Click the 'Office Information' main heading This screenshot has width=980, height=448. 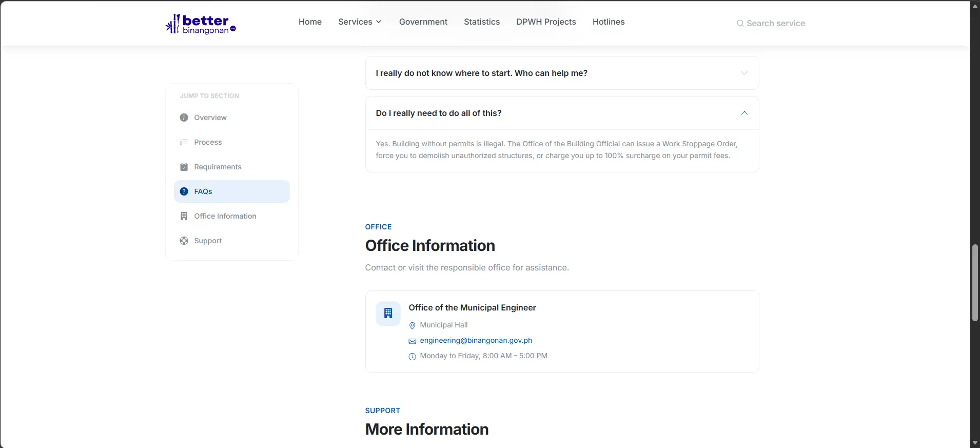point(430,245)
